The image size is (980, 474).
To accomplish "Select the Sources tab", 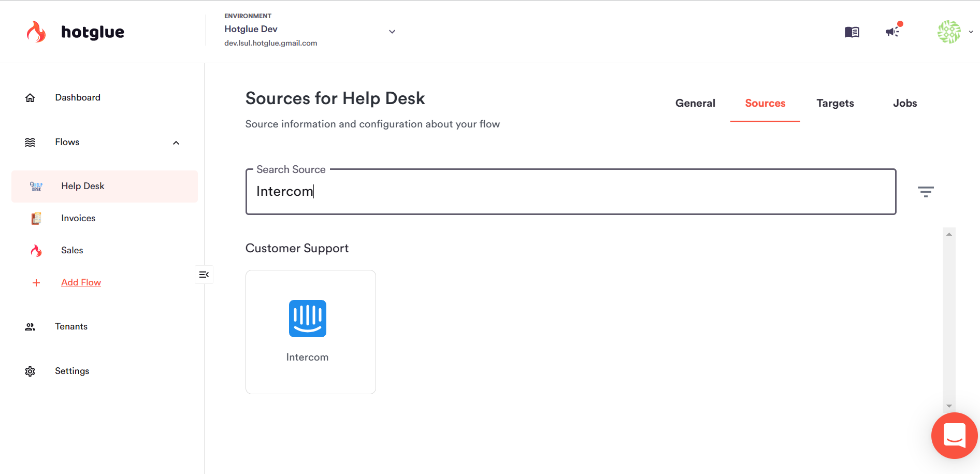I will (765, 103).
